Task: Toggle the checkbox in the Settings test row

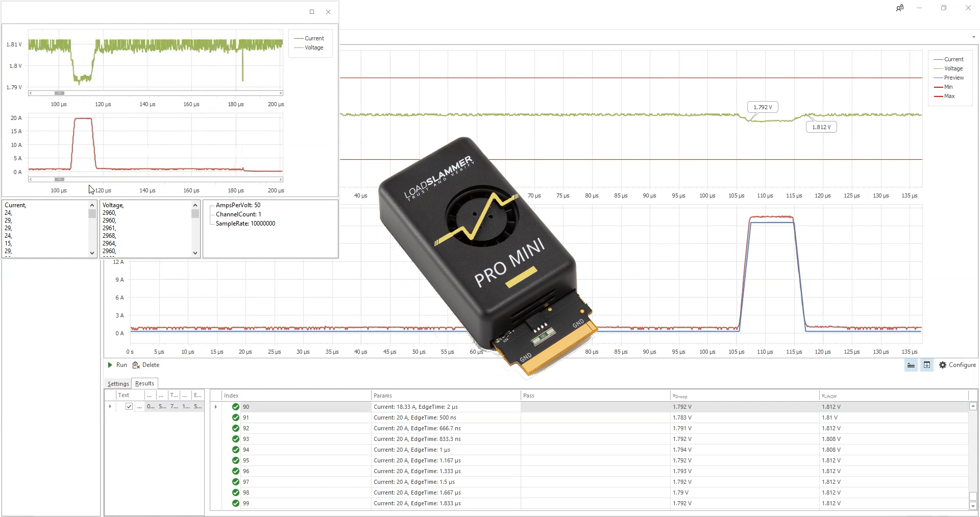Action: (x=129, y=407)
